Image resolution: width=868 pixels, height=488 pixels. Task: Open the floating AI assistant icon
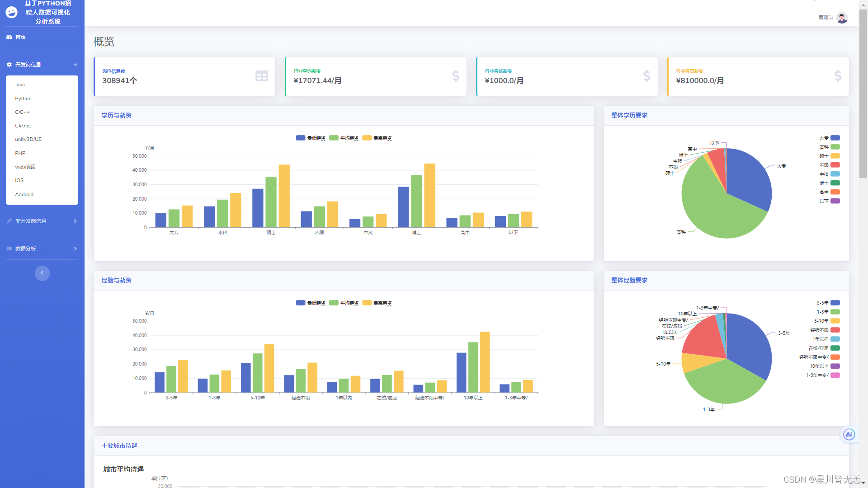(x=849, y=434)
